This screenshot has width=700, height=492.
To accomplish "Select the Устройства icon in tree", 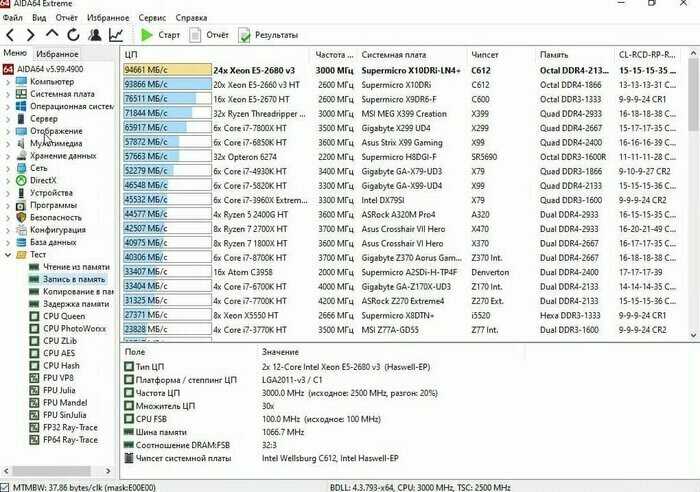I will point(21,193).
